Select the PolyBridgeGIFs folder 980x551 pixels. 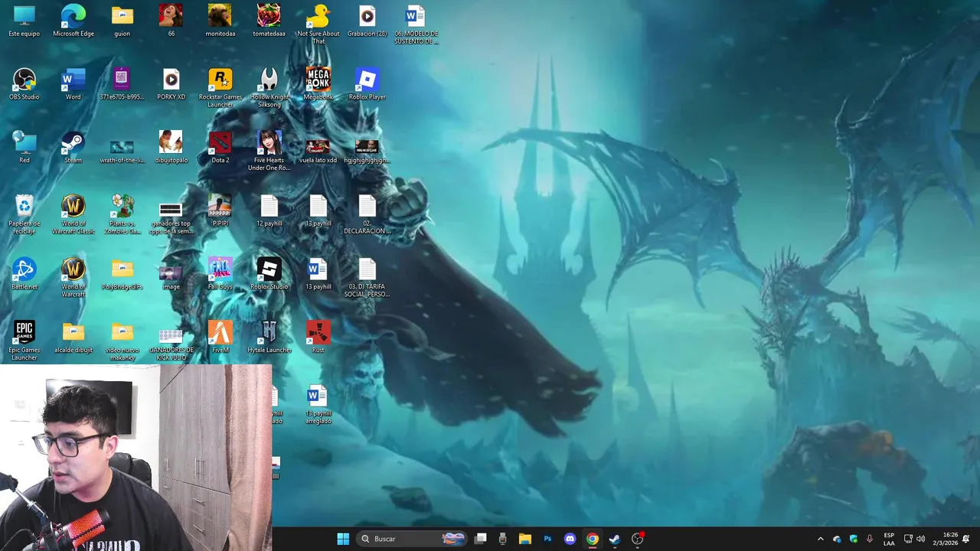[122, 274]
